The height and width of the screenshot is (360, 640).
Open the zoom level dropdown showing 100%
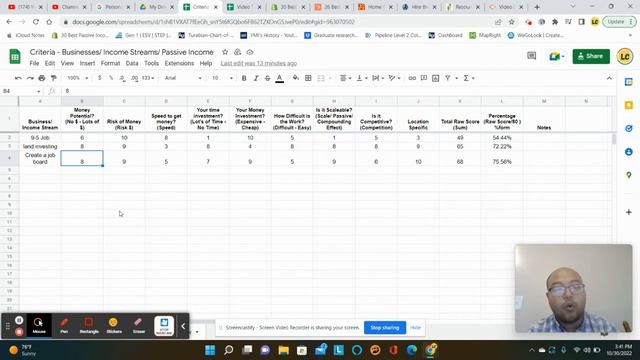pos(78,78)
